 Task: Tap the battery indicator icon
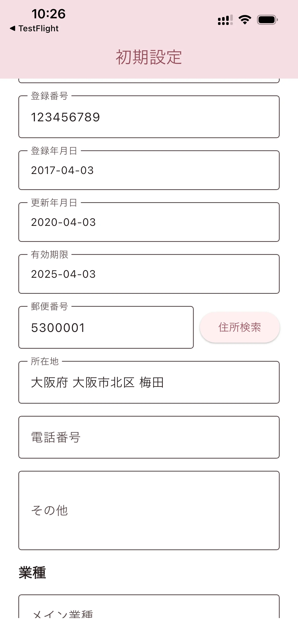click(x=267, y=20)
